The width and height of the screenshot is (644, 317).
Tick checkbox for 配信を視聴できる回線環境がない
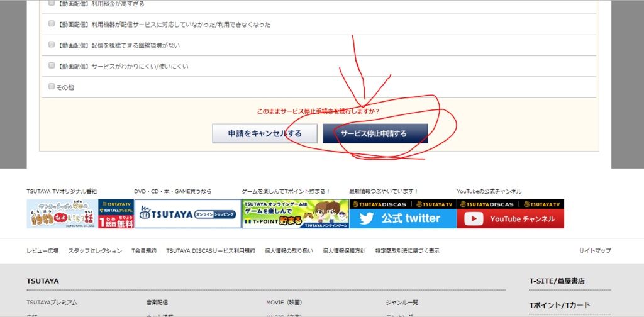tap(52, 45)
